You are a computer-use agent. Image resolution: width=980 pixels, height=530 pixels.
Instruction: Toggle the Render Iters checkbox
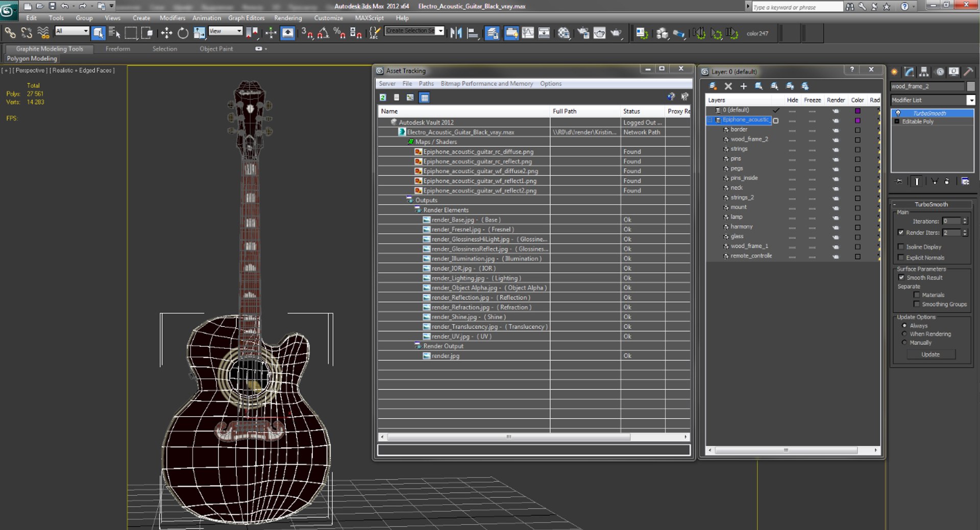click(901, 232)
